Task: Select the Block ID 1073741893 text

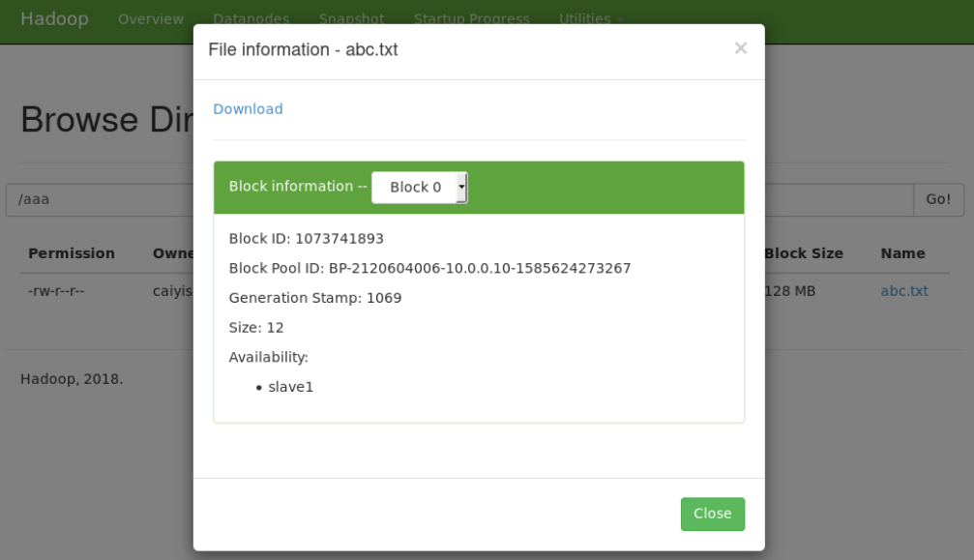Action: point(307,239)
